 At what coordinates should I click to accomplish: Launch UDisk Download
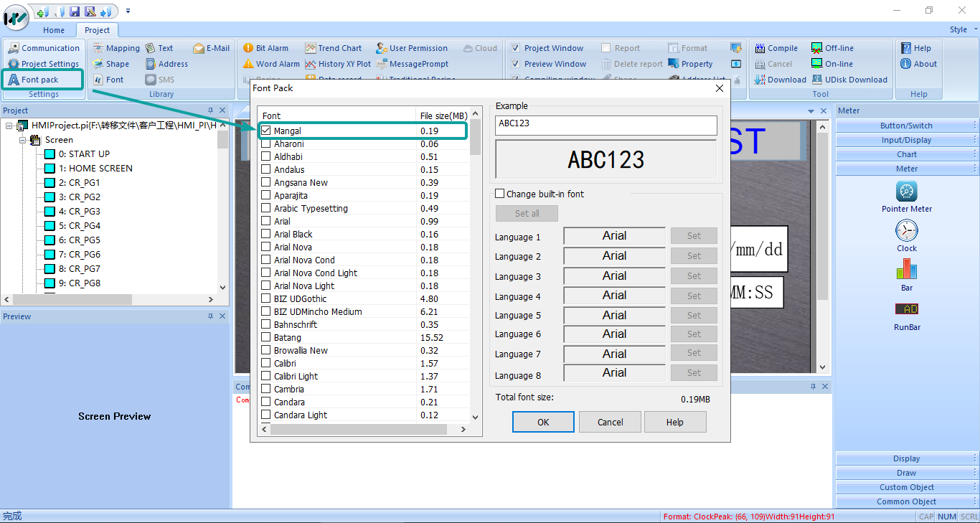click(x=849, y=80)
